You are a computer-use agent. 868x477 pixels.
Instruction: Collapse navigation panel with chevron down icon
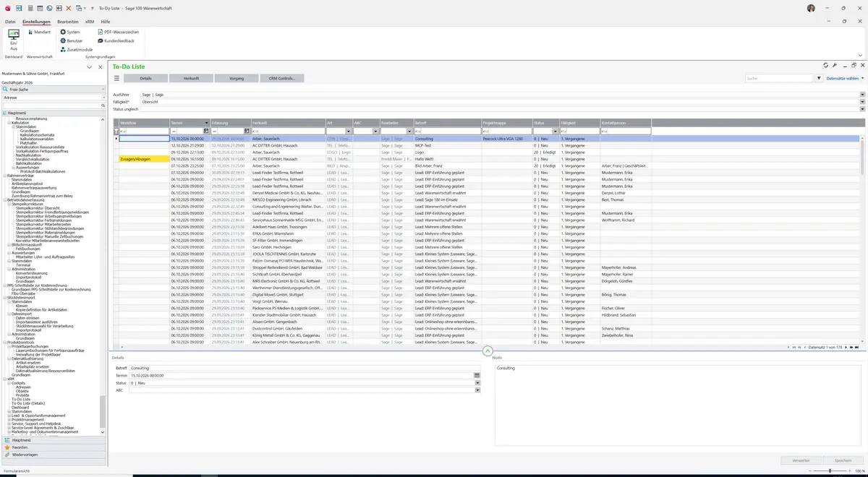[x=89, y=66]
